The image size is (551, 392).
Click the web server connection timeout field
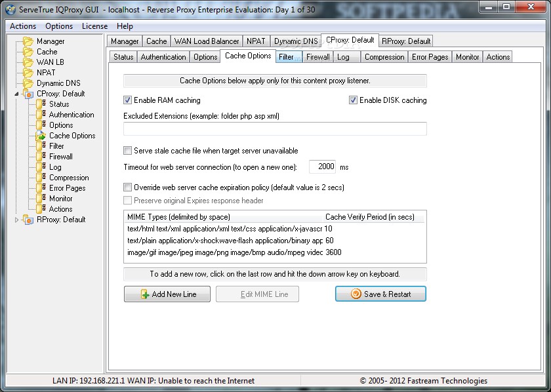[x=322, y=167]
